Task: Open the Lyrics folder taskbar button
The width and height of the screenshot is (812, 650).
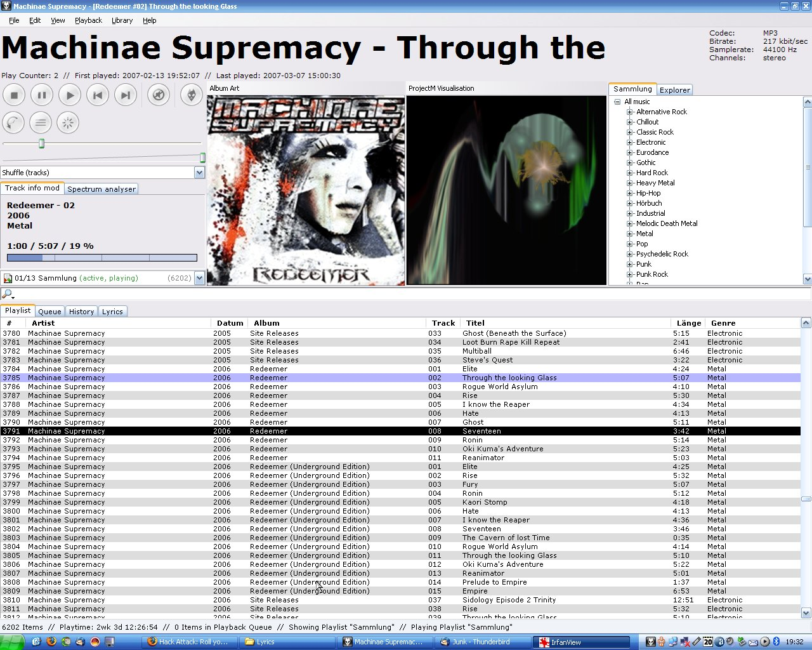Action: (288, 642)
